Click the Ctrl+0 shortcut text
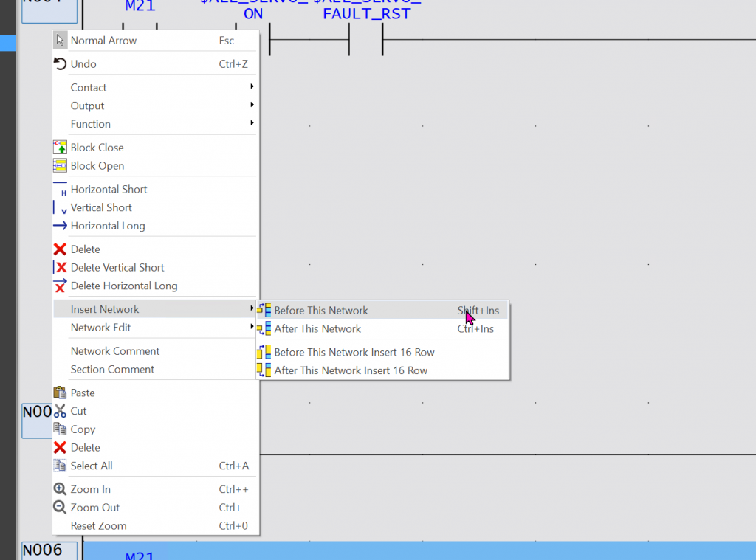 233,526
